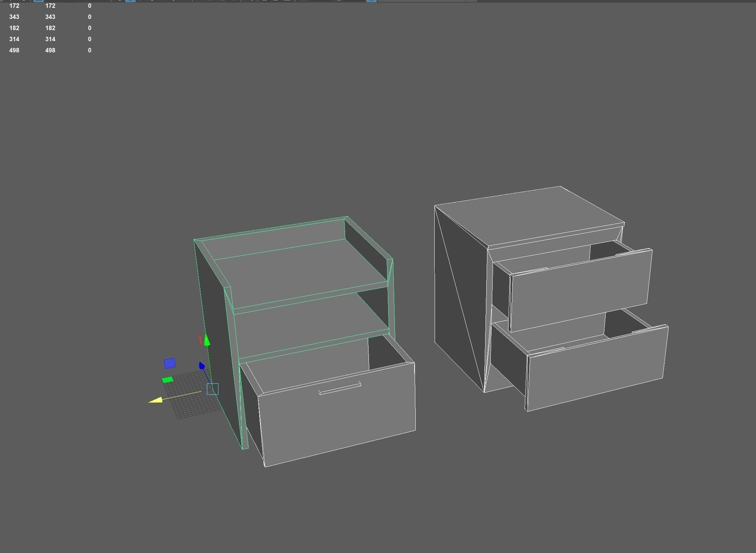This screenshot has height=553, width=756.
Task: Select the yellow highlighted move arrow
Action: 156,400
